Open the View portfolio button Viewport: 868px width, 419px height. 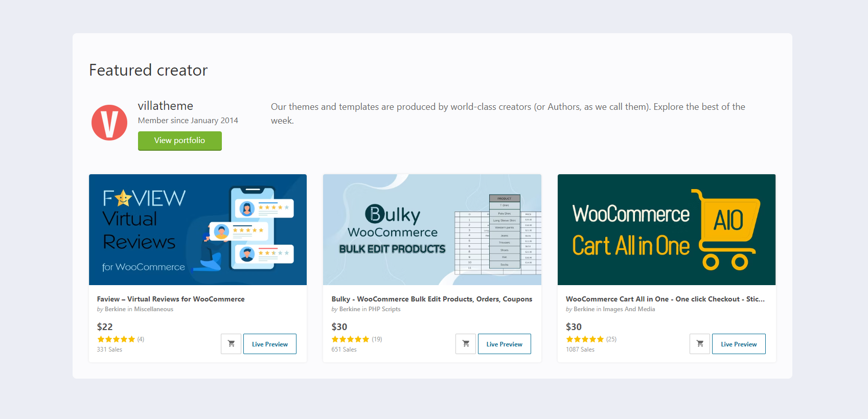click(x=180, y=141)
